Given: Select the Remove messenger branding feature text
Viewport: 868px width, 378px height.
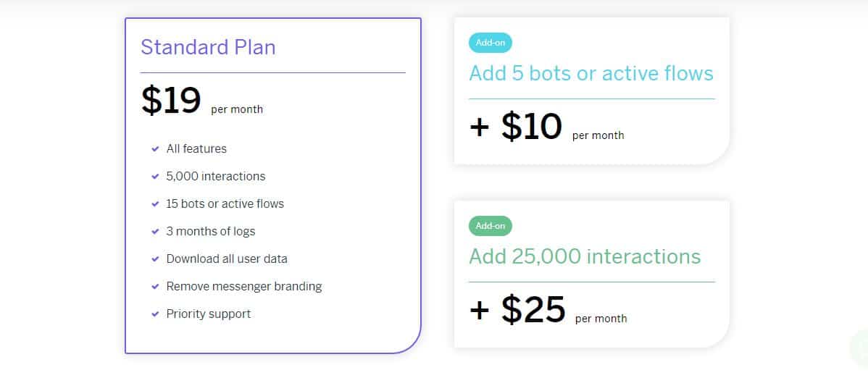Looking at the screenshot, I should [x=244, y=287].
